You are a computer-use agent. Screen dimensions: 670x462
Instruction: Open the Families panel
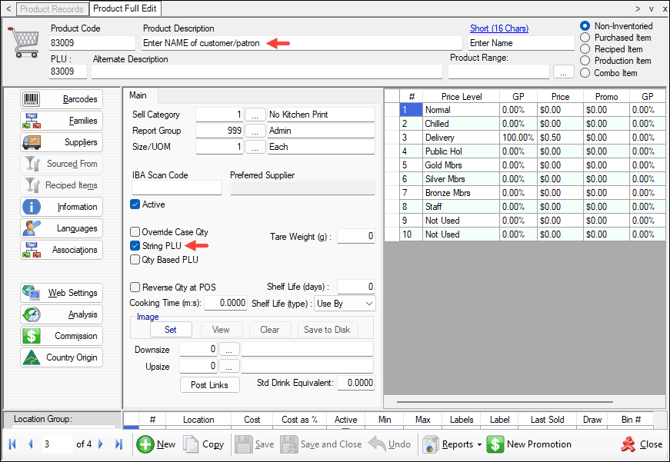(x=62, y=121)
